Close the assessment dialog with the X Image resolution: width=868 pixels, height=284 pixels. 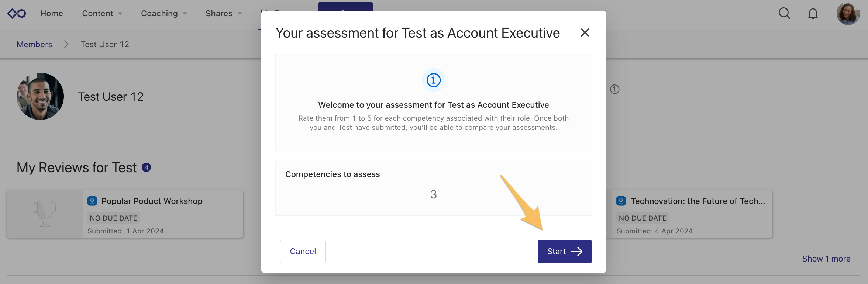pyautogui.click(x=585, y=32)
